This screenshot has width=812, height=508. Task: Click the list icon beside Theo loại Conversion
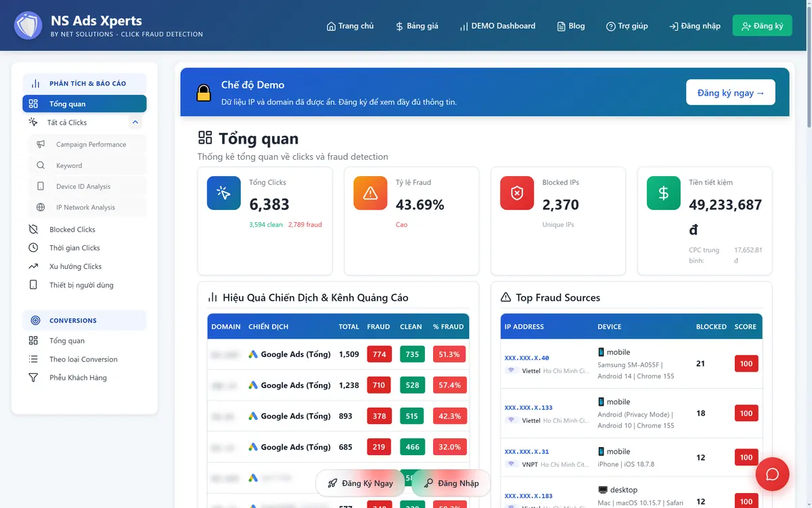[33, 359]
